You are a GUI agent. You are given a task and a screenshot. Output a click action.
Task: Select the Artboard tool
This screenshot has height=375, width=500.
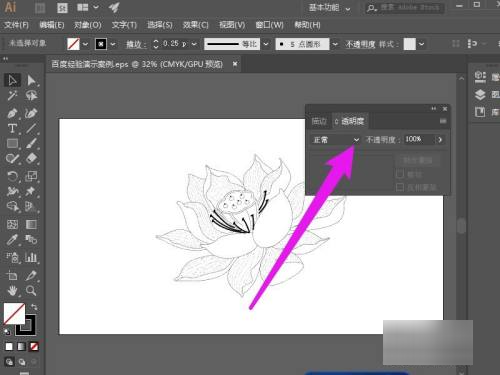click(12, 275)
